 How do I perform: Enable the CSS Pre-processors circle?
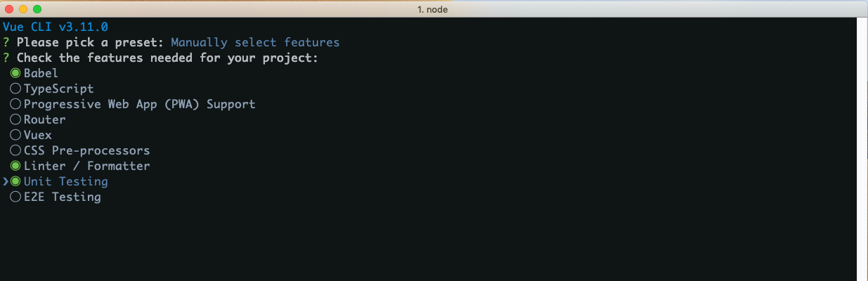(x=15, y=150)
